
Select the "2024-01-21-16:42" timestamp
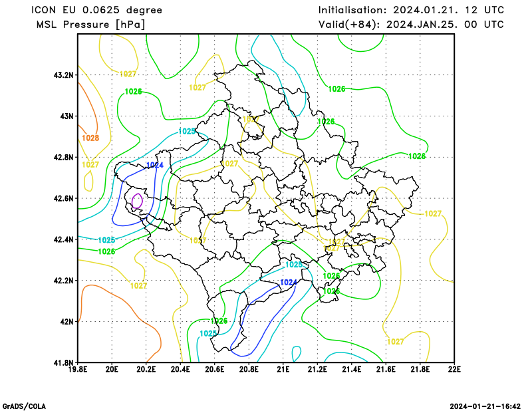click(x=485, y=406)
